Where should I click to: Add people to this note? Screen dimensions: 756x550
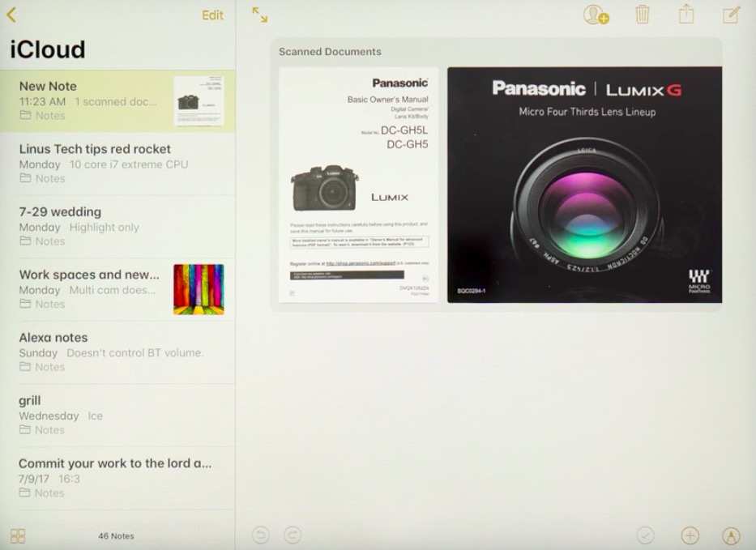tap(596, 15)
